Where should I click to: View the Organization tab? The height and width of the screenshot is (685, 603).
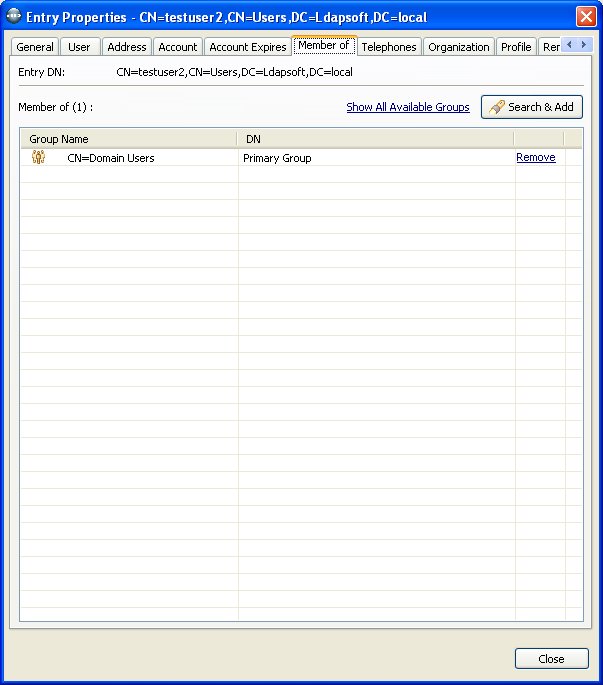[x=459, y=47]
